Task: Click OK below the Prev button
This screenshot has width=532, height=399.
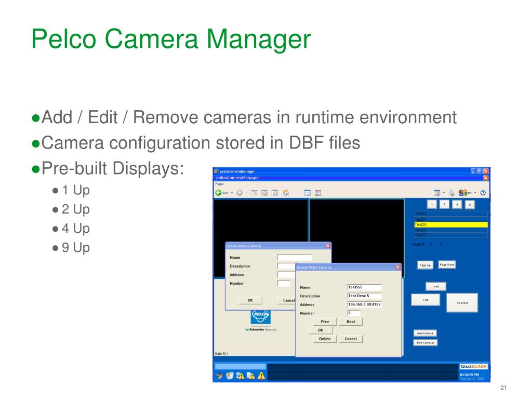Action: pyautogui.click(x=320, y=330)
